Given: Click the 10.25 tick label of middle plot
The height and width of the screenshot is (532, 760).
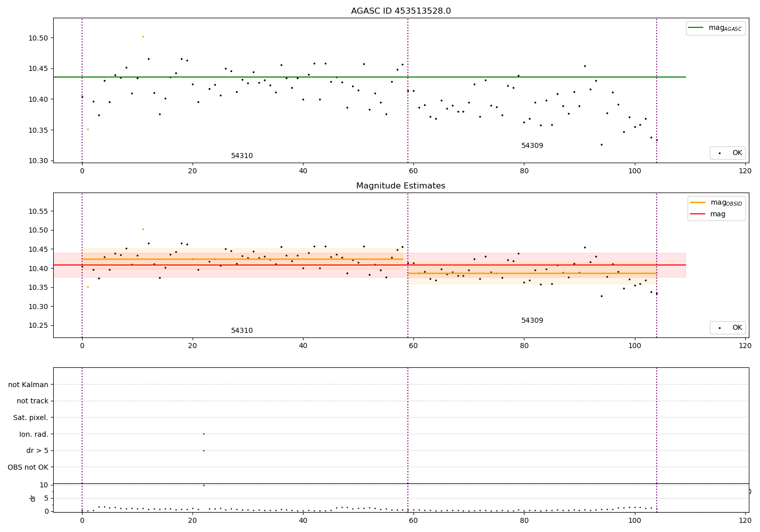Looking at the screenshot, I should pyautogui.click(x=38, y=326).
